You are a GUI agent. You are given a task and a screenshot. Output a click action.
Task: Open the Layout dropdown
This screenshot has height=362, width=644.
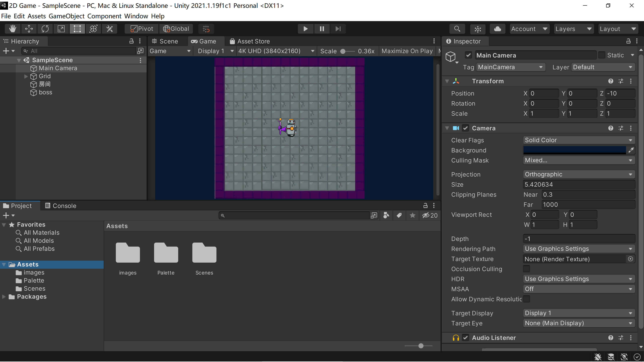[x=618, y=29]
